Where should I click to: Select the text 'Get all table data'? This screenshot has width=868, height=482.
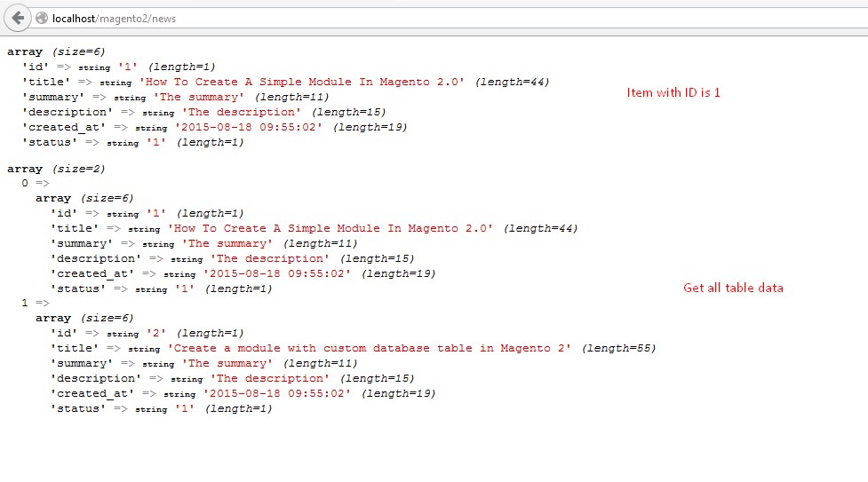[x=733, y=288]
